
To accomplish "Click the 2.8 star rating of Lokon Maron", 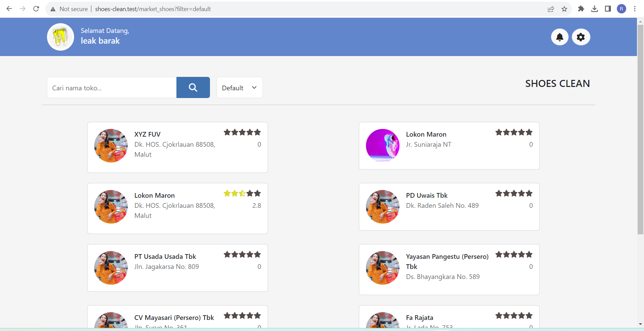I will [242, 193].
